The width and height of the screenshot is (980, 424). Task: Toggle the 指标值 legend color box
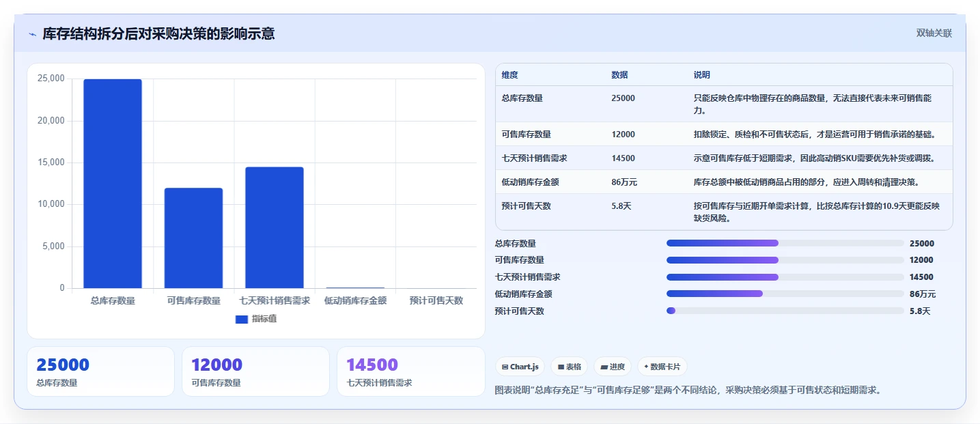pos(241,320)
